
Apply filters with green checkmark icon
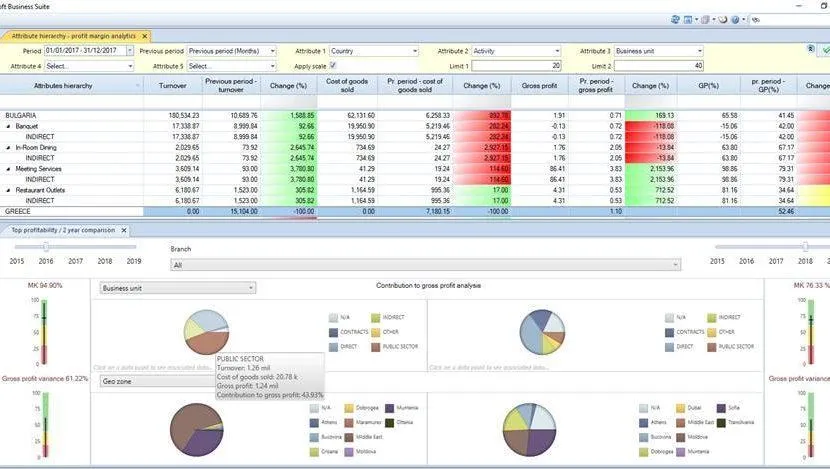tap(826, 50)
